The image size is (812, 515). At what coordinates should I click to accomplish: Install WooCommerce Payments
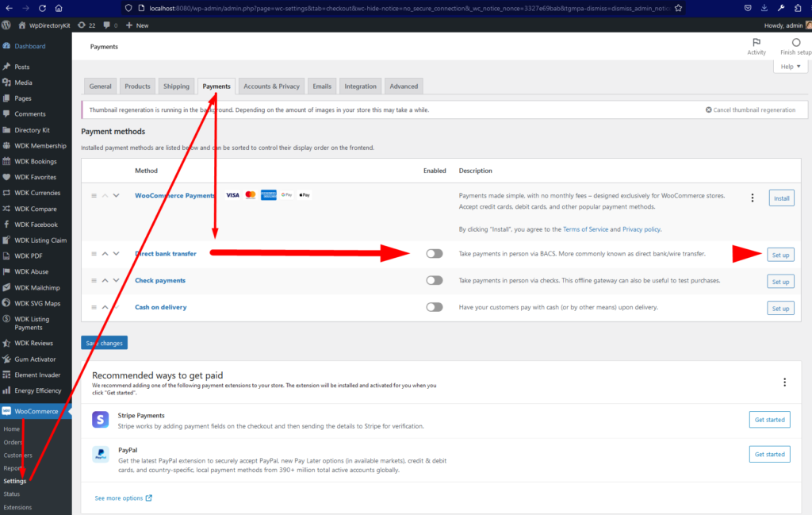(x=781, y=198)
